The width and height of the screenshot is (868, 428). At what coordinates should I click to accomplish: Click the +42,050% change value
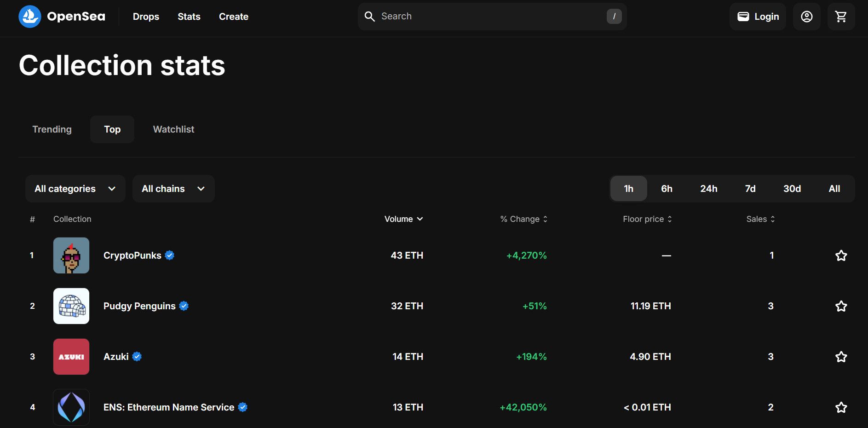523,407
